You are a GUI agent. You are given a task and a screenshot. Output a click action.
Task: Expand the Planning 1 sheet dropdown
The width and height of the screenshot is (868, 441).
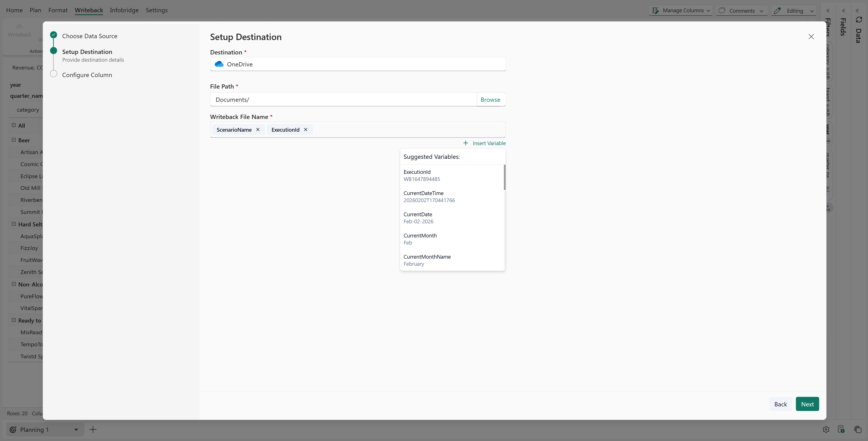[76, 429]
